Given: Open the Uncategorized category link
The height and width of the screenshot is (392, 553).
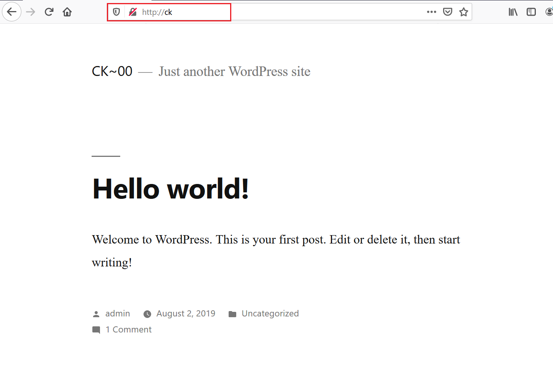Looking at the screenshot, I should coord(270,313).
